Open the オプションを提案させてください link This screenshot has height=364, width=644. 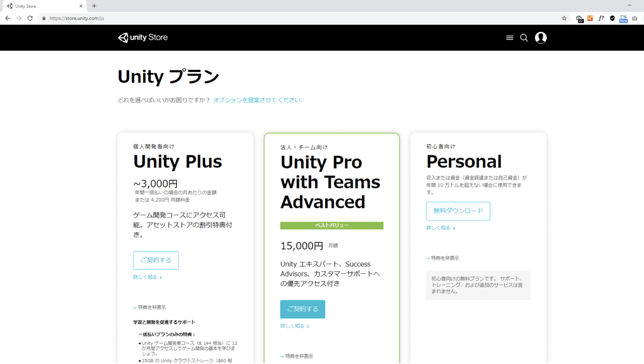[x=257, y=100]
